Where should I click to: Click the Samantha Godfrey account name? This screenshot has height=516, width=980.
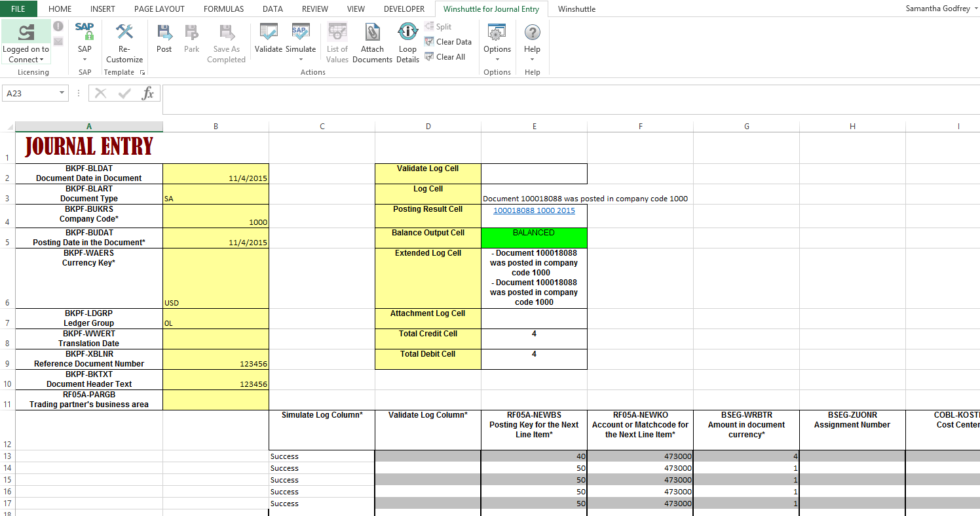click(938, 9)
